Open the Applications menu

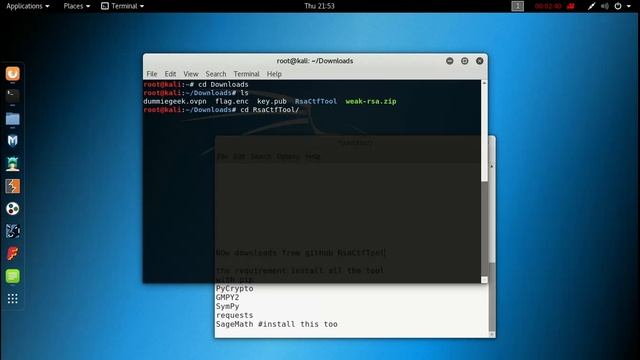coord(27,6)
